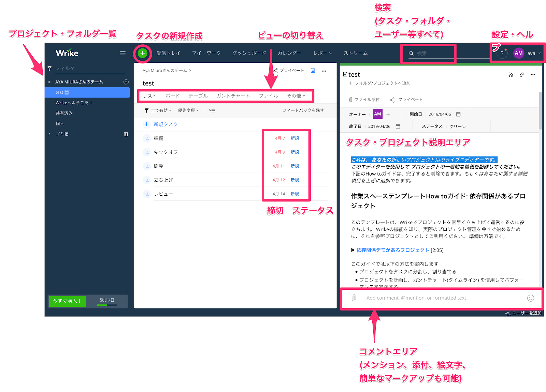The height and width of the screenshot is (392, 546).
Task: Click the AM owner avatar in detail panel
Action: pos(377,114)
